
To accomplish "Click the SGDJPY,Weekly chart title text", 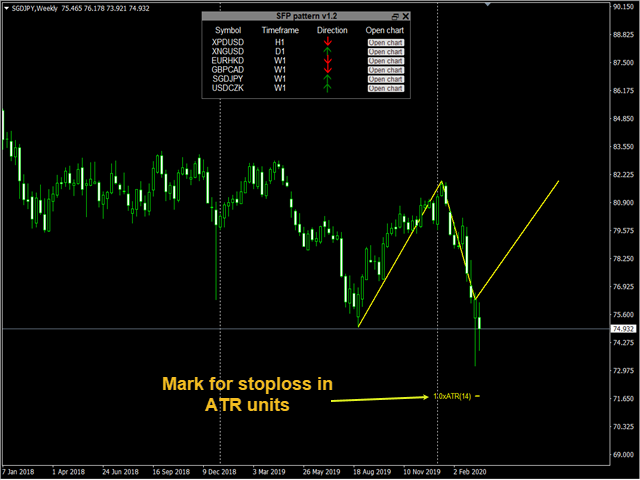I will [35, 8].
